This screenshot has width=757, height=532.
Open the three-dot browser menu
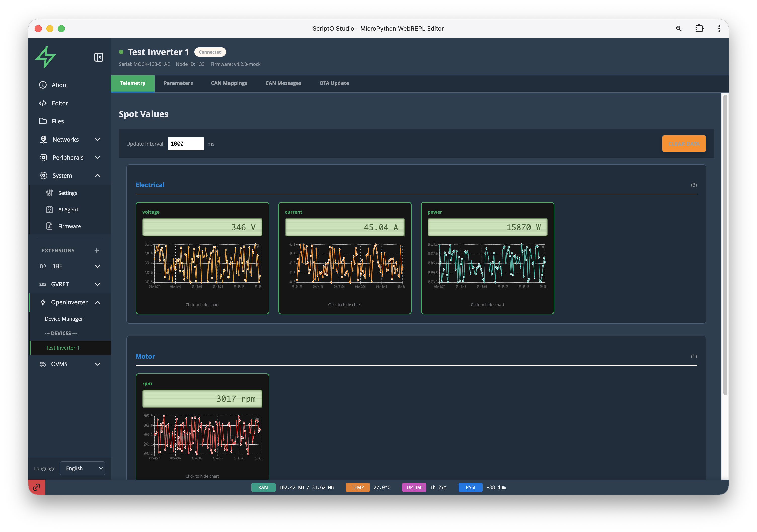tap(719, 29)
